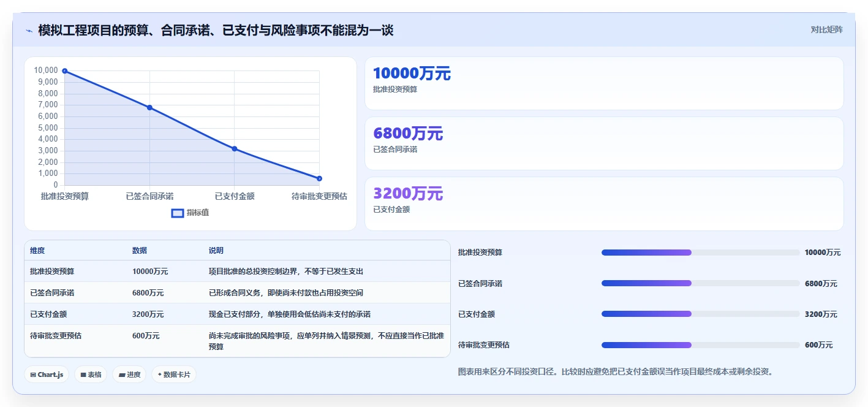Click the 10000万元 value in the table
Screen dimensions: 868x407
pyautogui.click(x=150, y=271)
